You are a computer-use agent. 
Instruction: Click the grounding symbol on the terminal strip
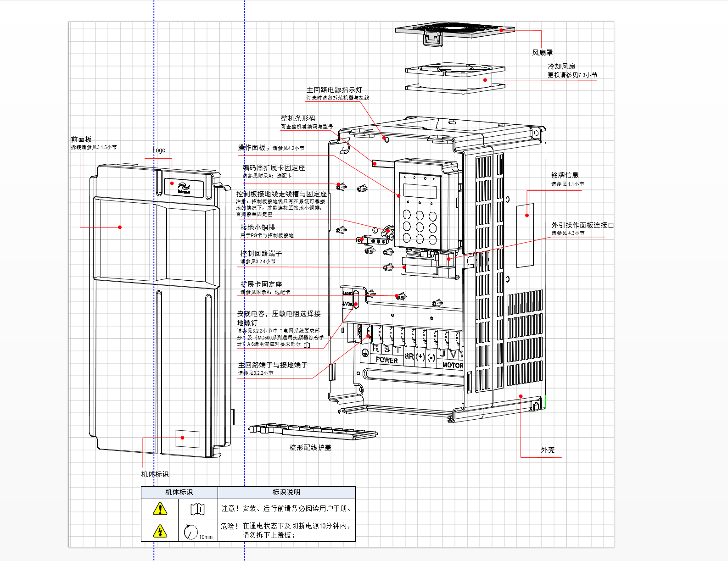pyautogui.click(x=365, y=353)
